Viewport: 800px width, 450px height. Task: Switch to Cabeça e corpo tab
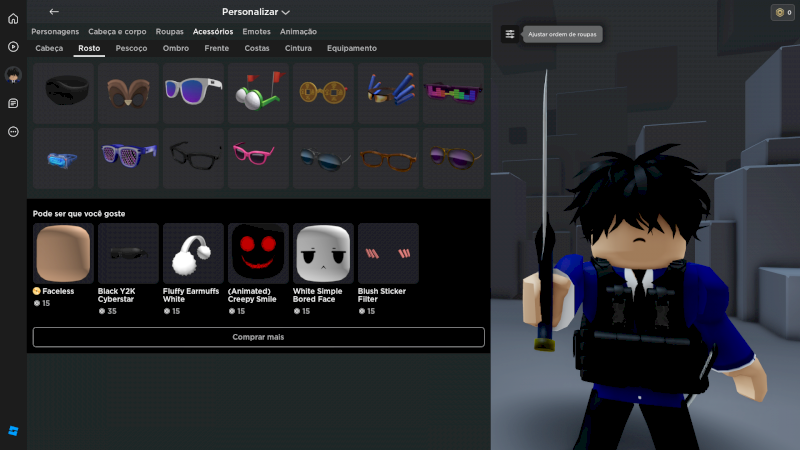[117, 32]
